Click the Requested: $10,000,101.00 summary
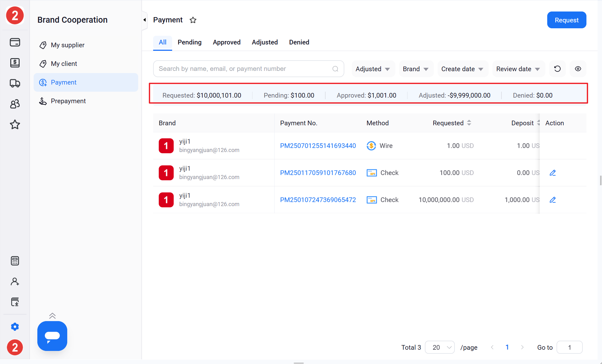This screenshot has width=602, height=364. coord(202,95)
